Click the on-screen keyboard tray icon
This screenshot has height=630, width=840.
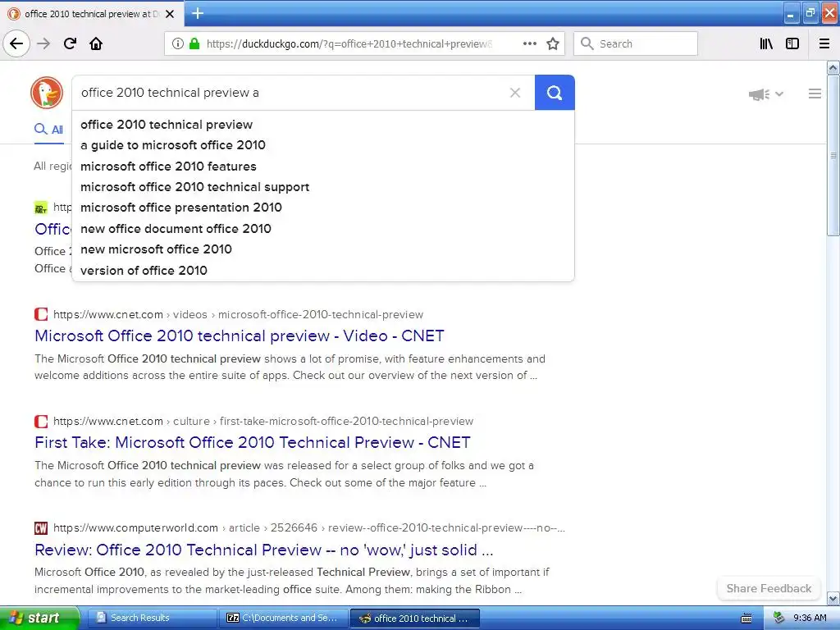[x=746, y=619]
